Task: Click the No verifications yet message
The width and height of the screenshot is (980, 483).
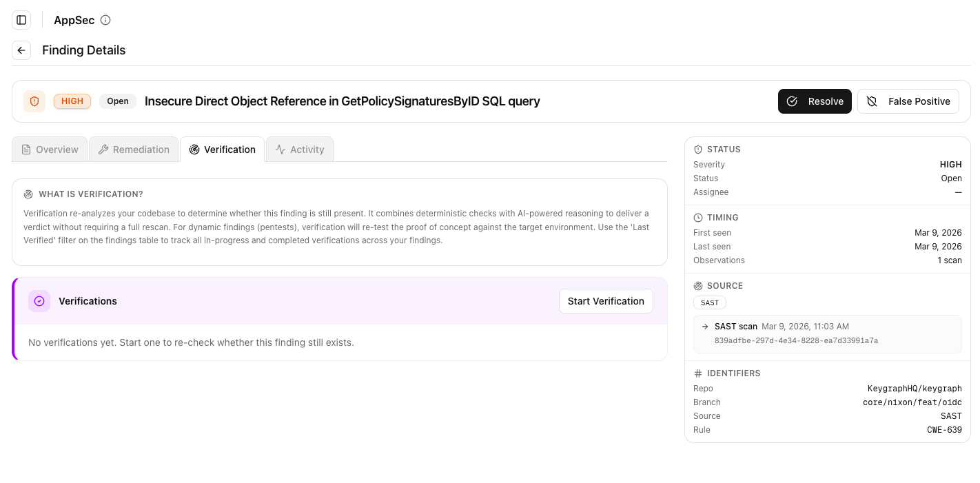Action: point(191,342)
